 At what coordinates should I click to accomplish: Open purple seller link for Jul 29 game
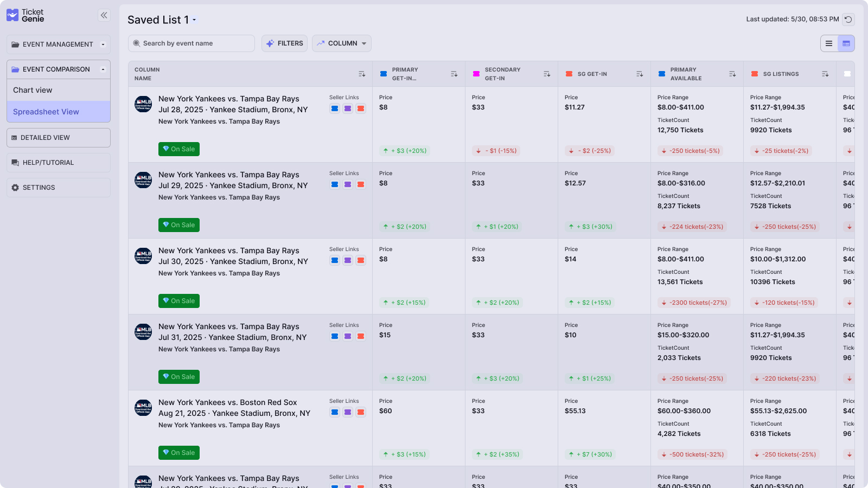pos(348,184)
